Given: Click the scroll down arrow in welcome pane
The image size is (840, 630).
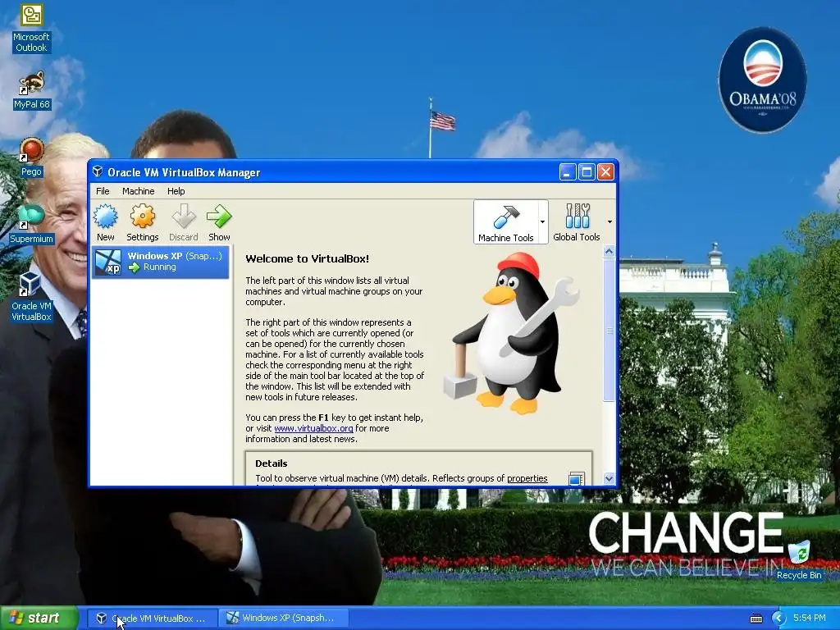Looking at the screenshot, I should coord(609,478).
